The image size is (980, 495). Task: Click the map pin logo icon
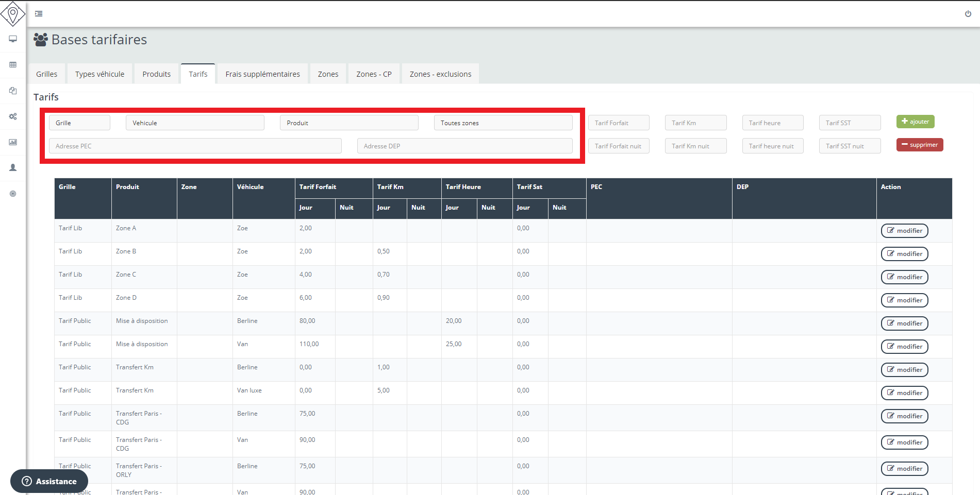(x=13, y=13)
